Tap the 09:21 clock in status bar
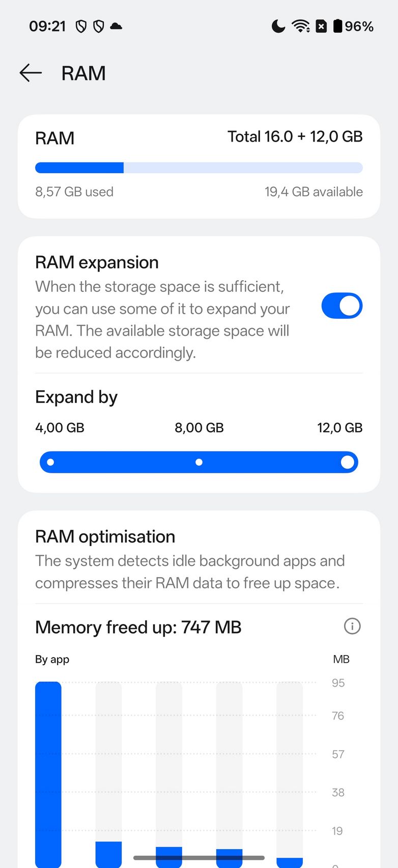 [47, 26]
